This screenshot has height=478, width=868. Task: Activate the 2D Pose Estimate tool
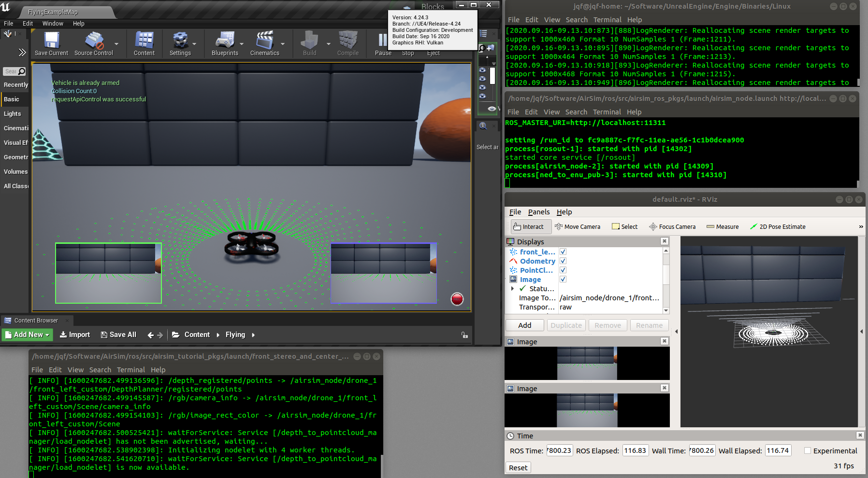(x=778, y=226)
